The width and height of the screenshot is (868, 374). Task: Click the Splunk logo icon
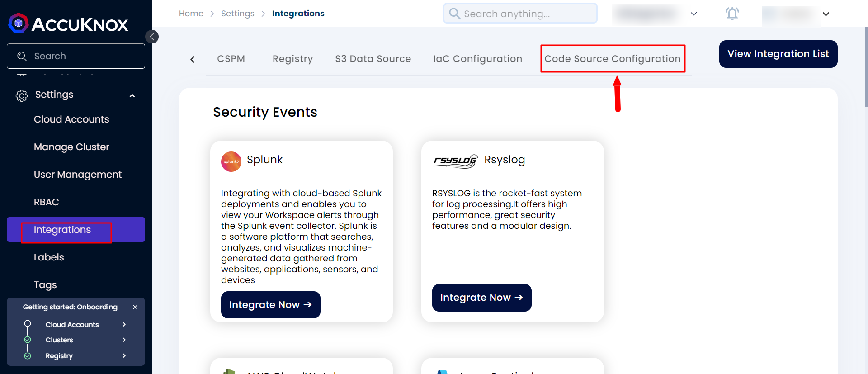click(231, 161)
